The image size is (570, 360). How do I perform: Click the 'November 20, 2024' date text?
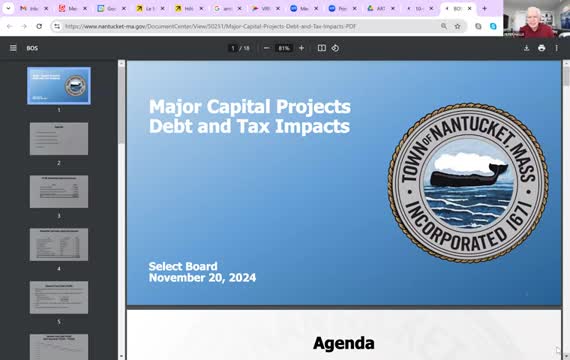(x=202, y=278)
